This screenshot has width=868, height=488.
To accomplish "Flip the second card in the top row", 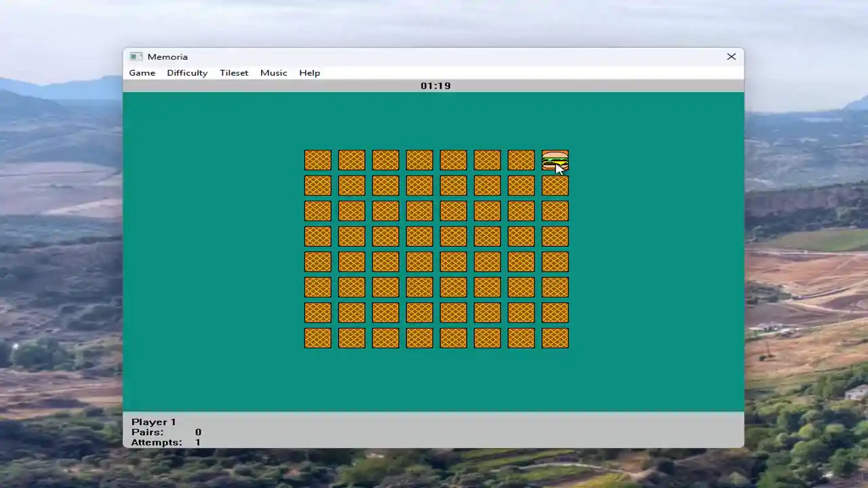I will click(x=351, y=160).
